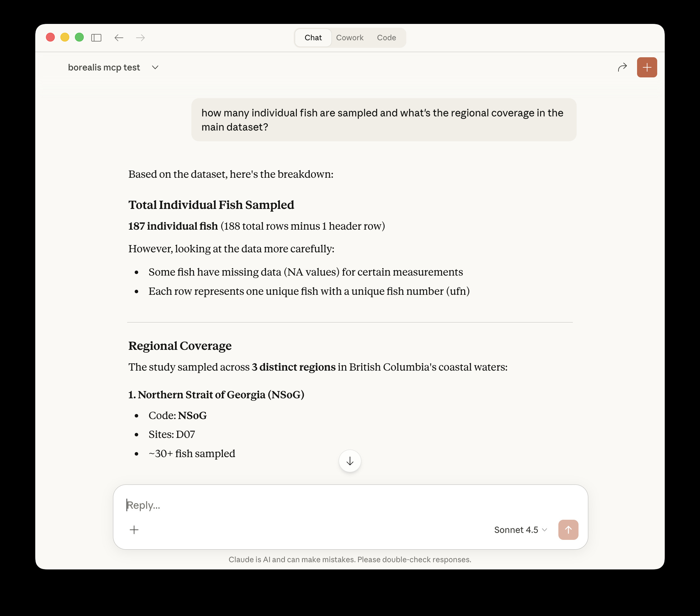Toggle the sidebar panel
The width and height of the screenshot is (700, 616).
pyautogui.click(x=96, y=38)
